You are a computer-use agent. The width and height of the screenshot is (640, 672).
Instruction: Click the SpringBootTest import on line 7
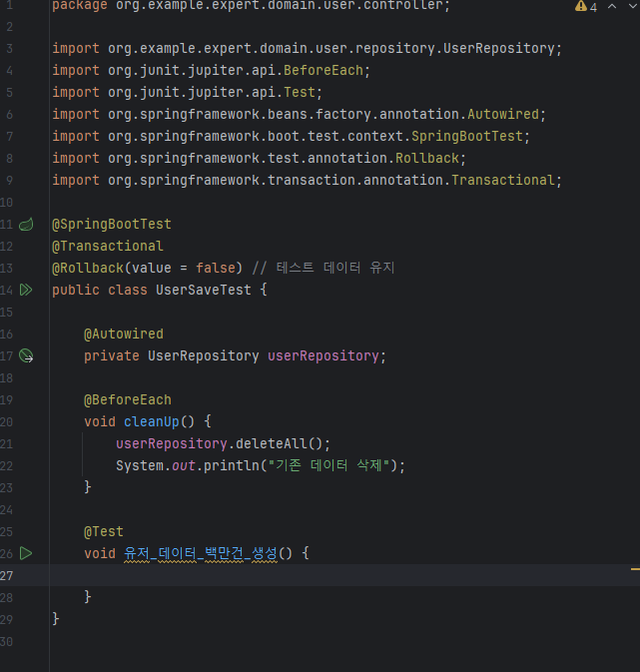coord(291,136)
